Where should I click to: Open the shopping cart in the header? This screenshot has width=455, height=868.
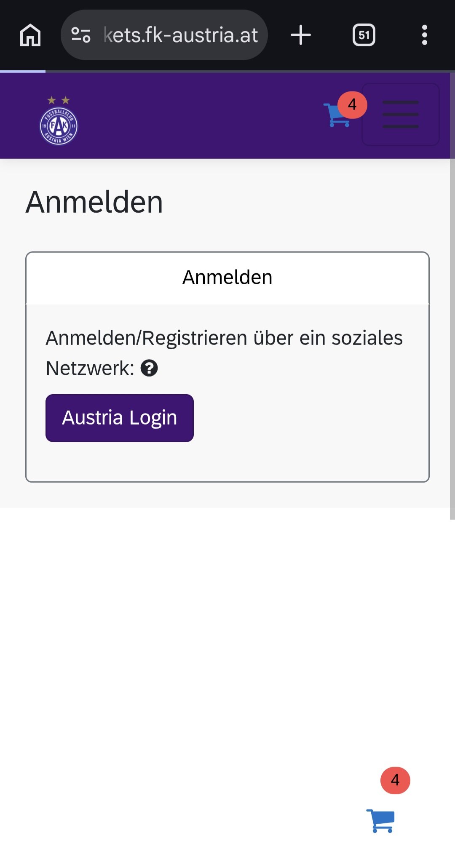pos(336,115)
